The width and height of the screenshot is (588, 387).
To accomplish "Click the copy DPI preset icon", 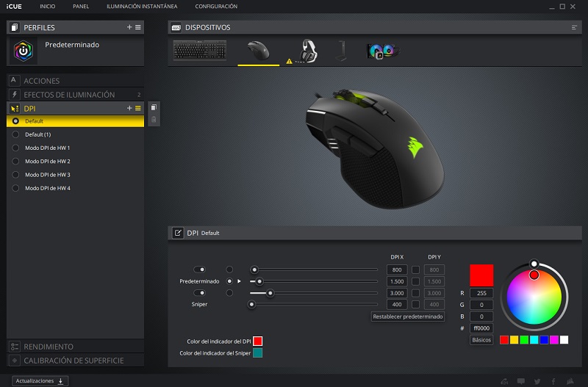I will [154, 107].
